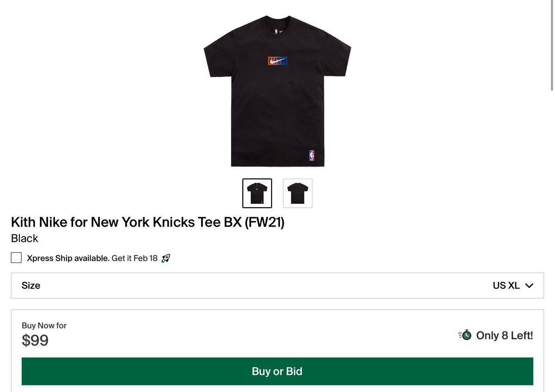This screenshot has width=555, height=392.
Task: Select the back view shirt thumbnail
Action: pyautogui.click(x=298, y=193)
